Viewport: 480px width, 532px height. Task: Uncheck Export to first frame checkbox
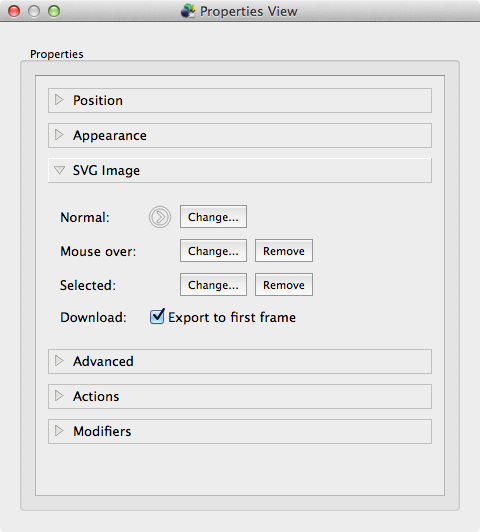pos(157,317)
